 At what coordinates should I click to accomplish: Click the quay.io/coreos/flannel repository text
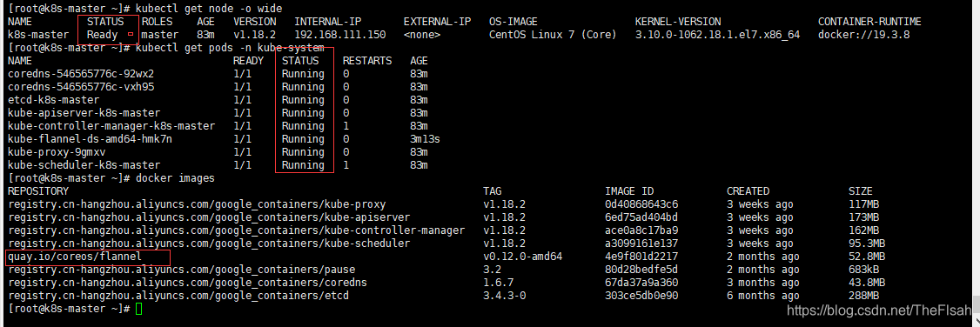75,257
